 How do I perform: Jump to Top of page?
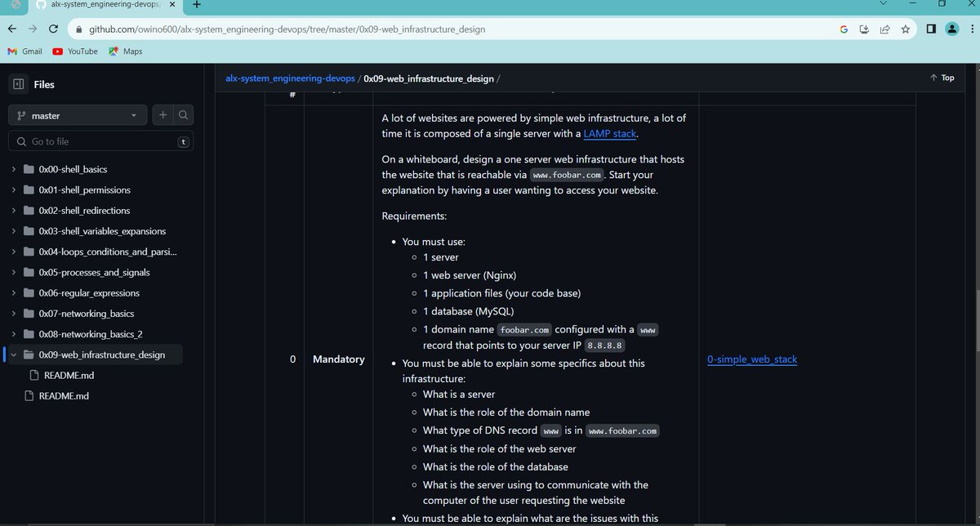(x=942, y=78)
